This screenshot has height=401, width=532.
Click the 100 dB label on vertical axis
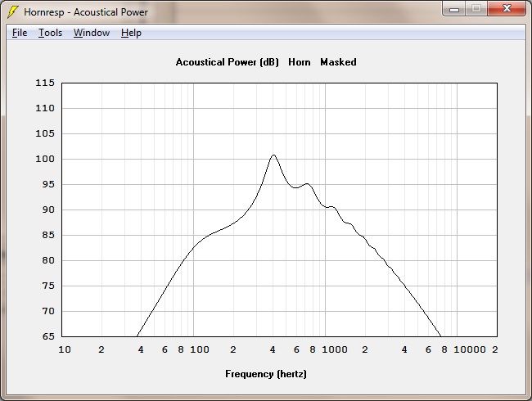(x=45, y=159)
